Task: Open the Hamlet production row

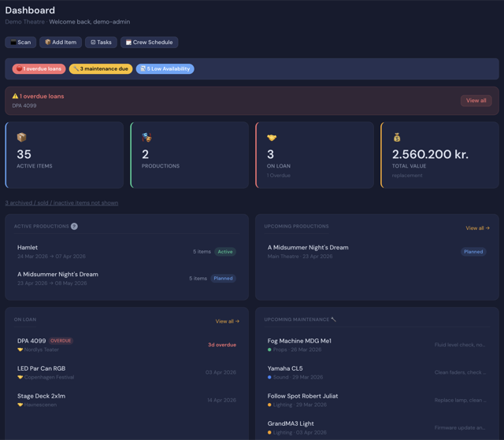Action: pyautogui.click(x=127, y=252)
